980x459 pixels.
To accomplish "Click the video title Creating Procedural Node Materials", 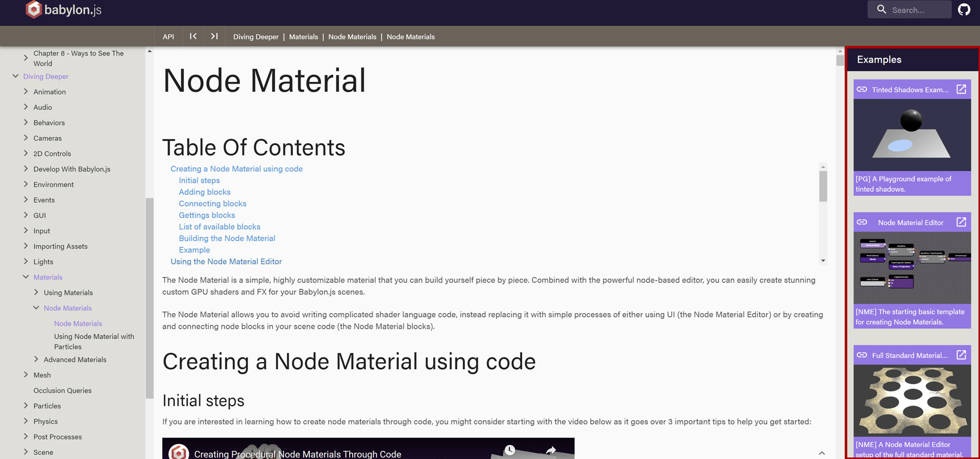I will [298, 453].
